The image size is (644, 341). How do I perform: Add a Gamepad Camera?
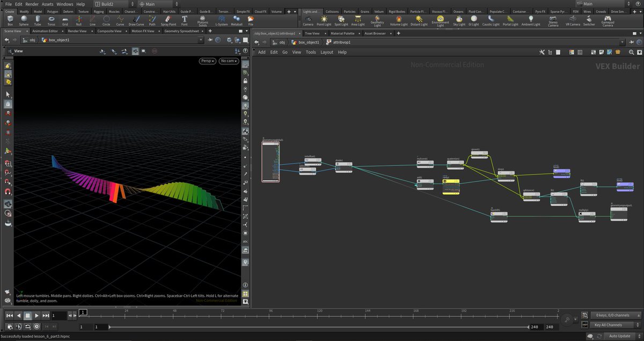[x=608, y=21]
